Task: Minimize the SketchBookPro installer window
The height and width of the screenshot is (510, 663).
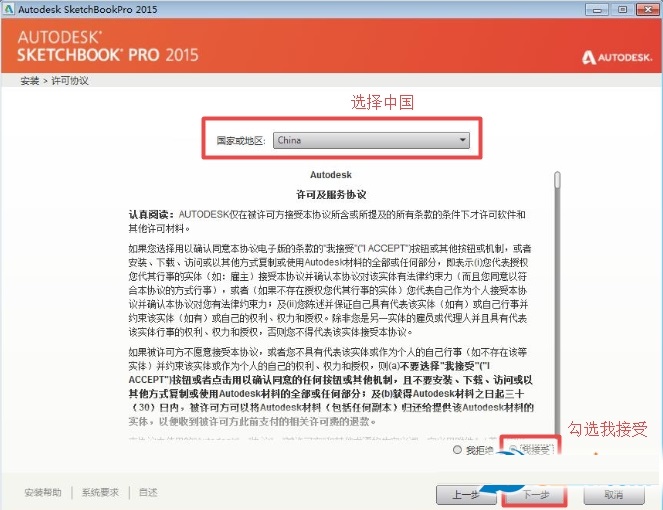Action: click(x=597, y=9)
